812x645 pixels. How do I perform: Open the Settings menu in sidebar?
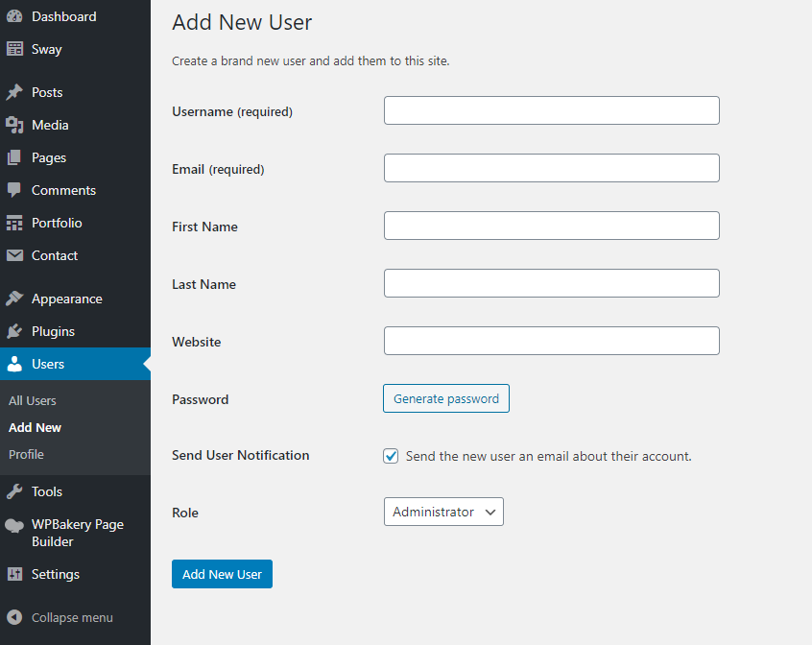(x=56, y=574)
